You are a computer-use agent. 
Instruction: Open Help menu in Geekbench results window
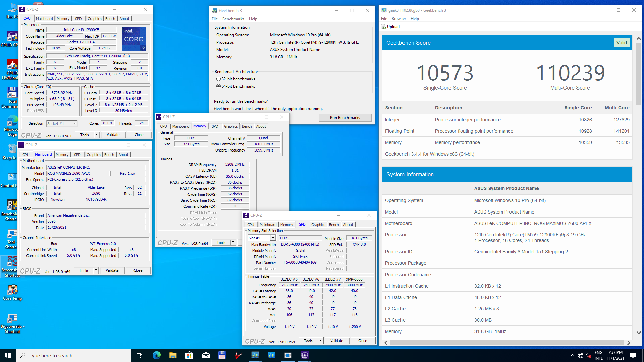pyautogui.click(x=415, y=19)
